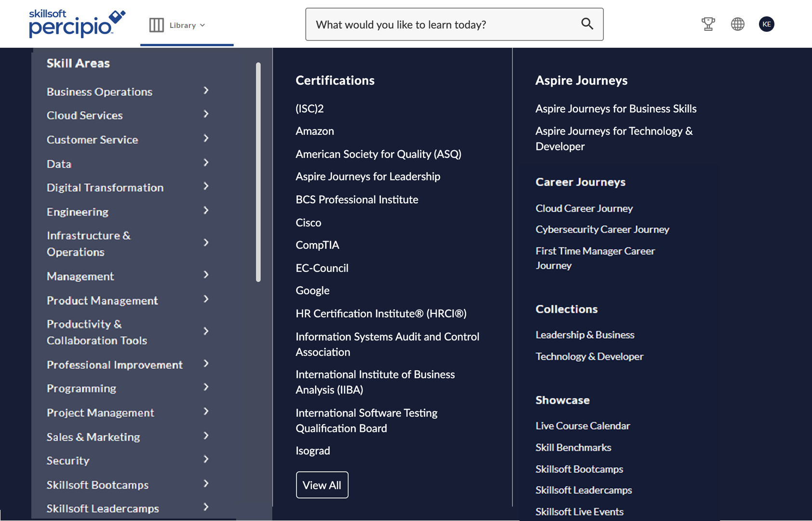Open HR Certification Institute (HRCI) link
This screenshot has width=812, height=521.
point(381,314)
